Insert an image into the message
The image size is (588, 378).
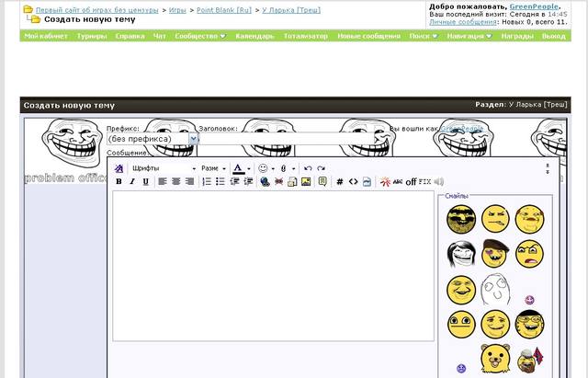click(306, 182)
